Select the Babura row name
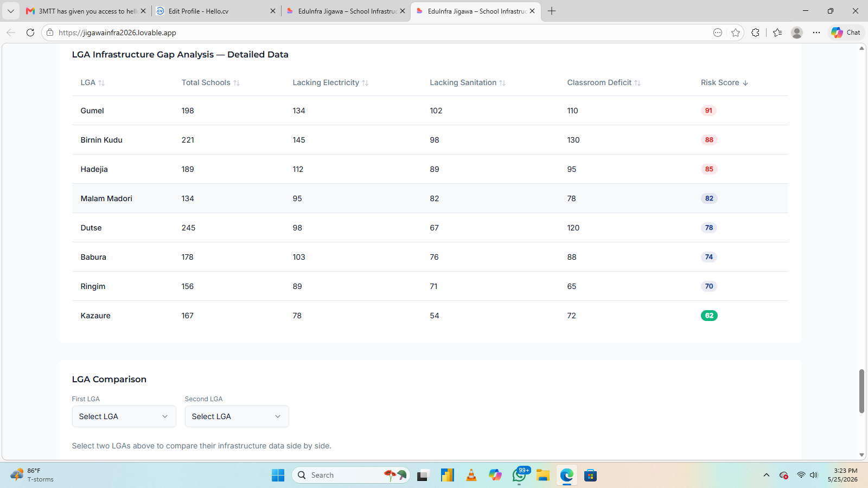Viewport: 868px width, 488px height. click(x=93, y=257)
